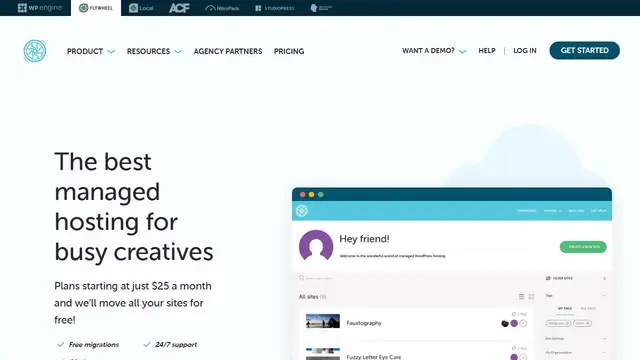Click the Fuzzy Letter Eye Care thumbnail
This screenshot has height=360, width=640.
[323, 354]
